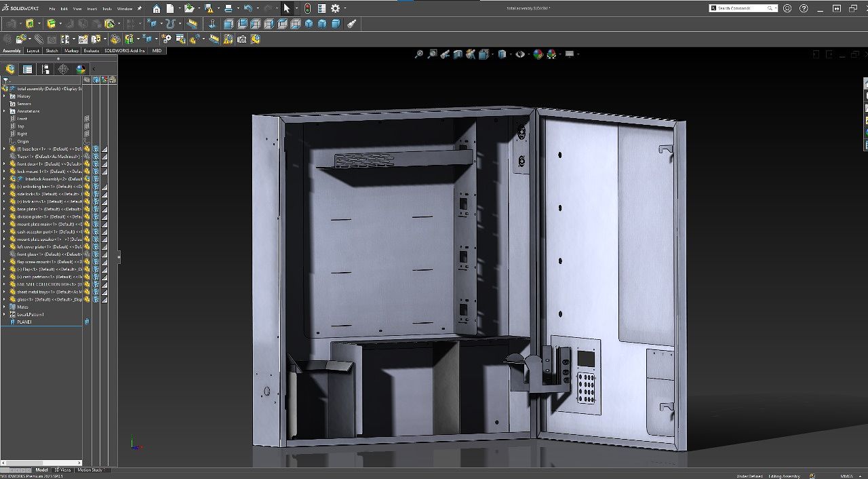The height and width of the screenshot is (479, 868).
Task: Expand the Annotations folder
Action: pyautogui.click(x=4, y=111)
